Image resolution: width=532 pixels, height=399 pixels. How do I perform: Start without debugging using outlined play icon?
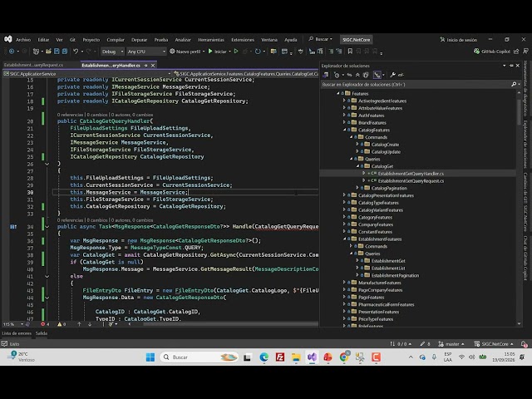(236, 52)
